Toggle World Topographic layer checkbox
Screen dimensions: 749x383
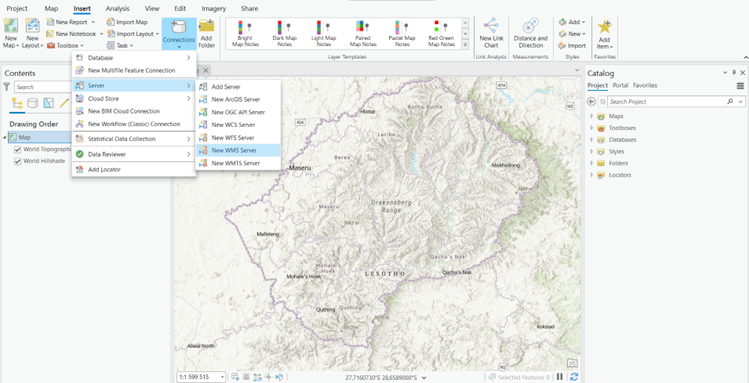(18, 149)
